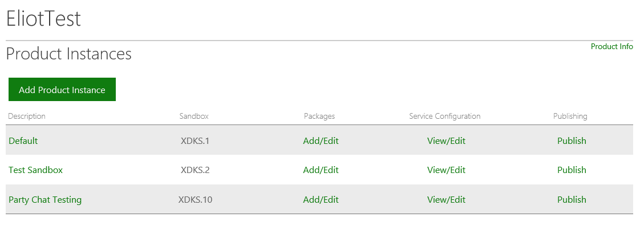Select Add/Edit packages for Default row
This screenshot has height=225, width=644.
(321, 140)
